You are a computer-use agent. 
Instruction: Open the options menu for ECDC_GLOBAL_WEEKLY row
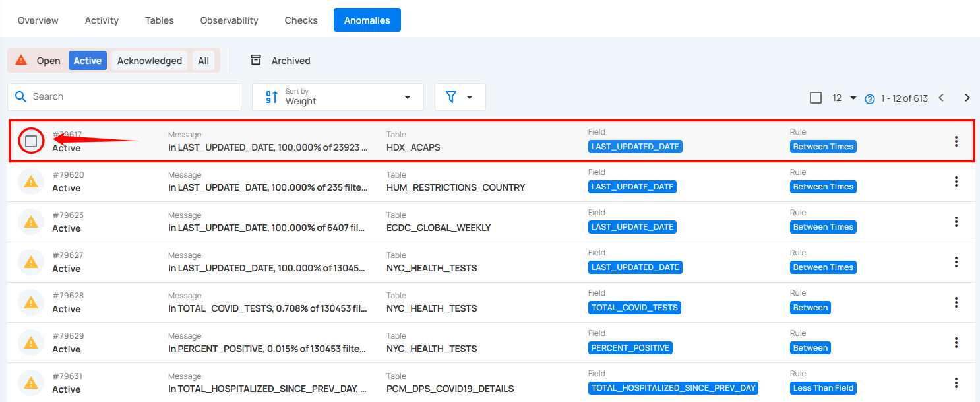pyautogui.click(x=956, y=222)
